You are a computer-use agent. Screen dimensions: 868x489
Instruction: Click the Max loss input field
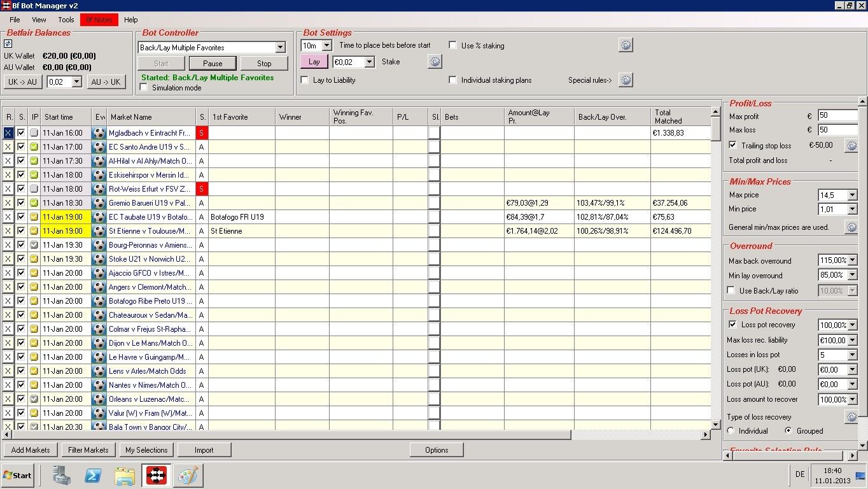[x=837, y=130]
